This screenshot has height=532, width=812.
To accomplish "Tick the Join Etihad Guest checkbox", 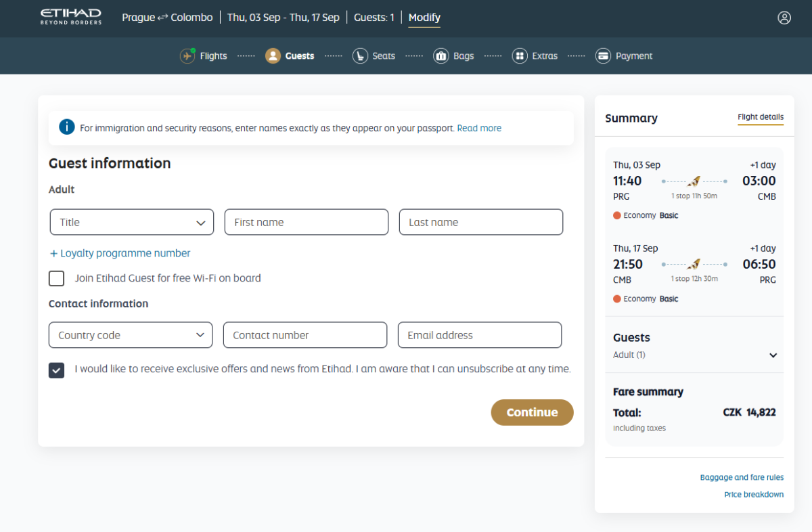I will [x=57, y=278].
